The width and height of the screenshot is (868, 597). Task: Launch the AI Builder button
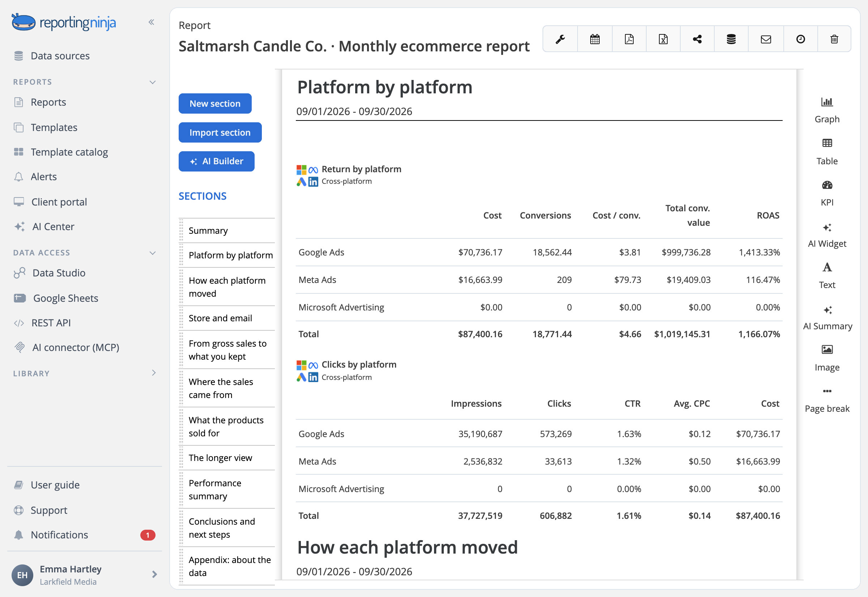[216, 161]
